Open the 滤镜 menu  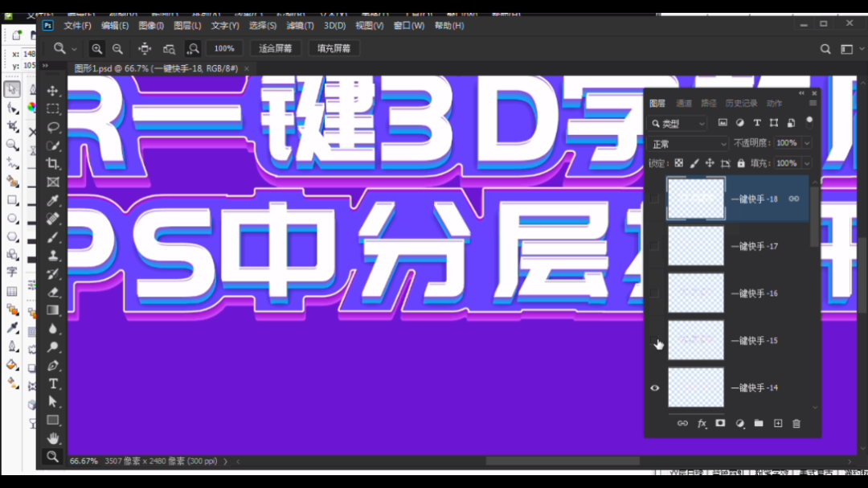pyautogui.click(x=300, y=25)
